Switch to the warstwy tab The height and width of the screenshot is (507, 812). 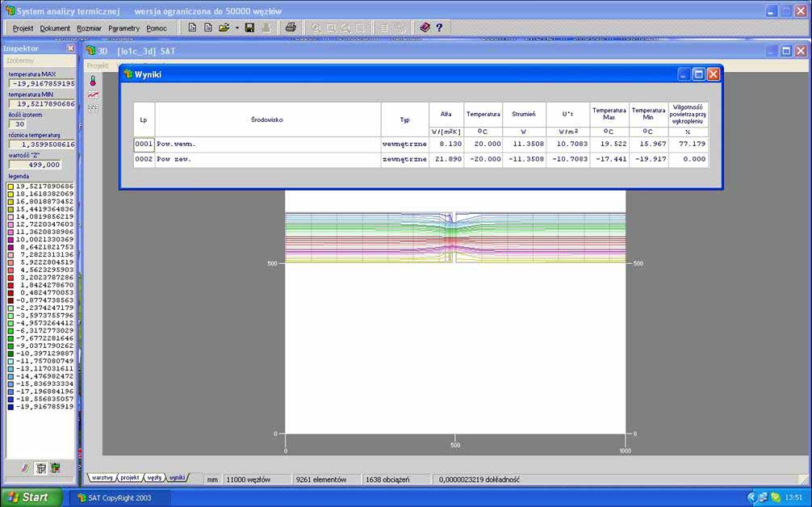click(103, 477)
